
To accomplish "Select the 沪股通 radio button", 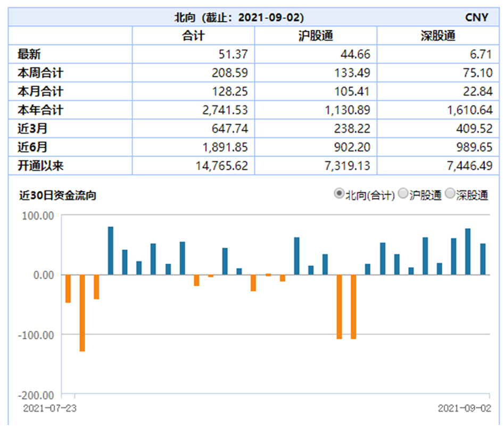I will 403,194.
